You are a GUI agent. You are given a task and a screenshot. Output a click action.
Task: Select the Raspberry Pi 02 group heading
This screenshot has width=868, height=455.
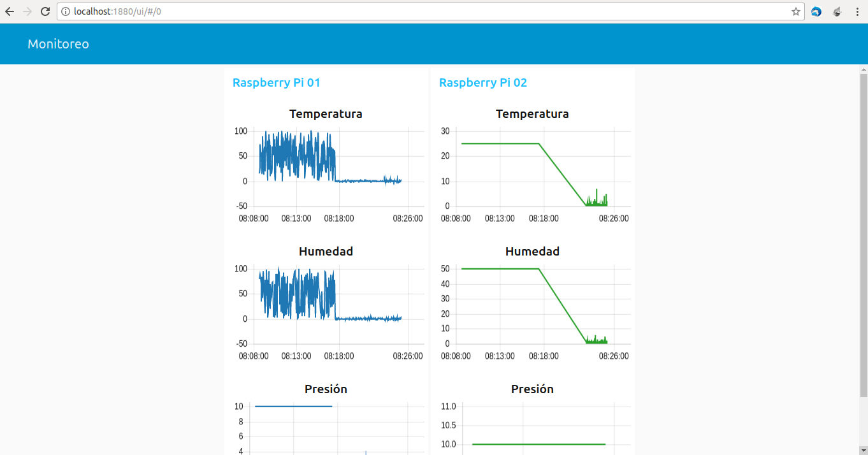(483, 82)
